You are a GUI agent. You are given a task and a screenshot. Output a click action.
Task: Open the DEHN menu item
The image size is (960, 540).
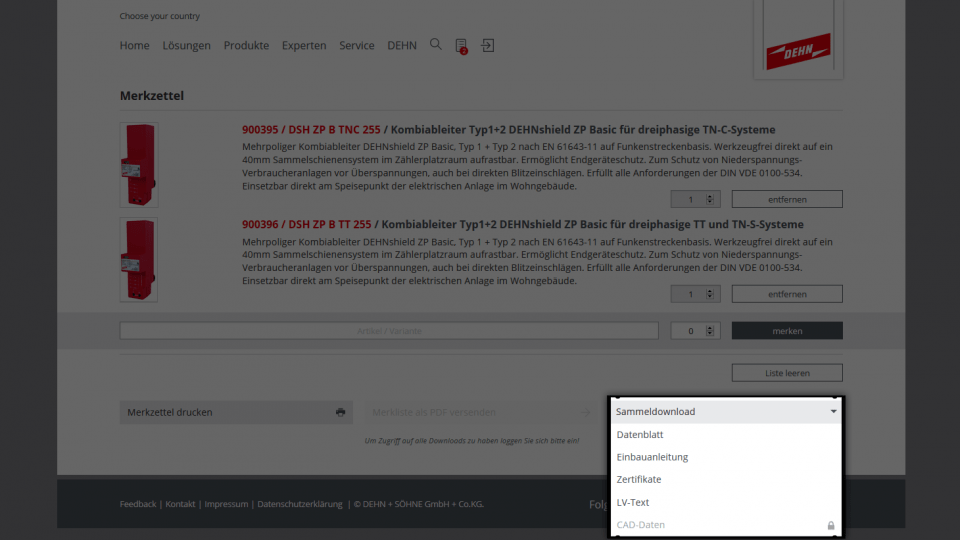[402, 45]
